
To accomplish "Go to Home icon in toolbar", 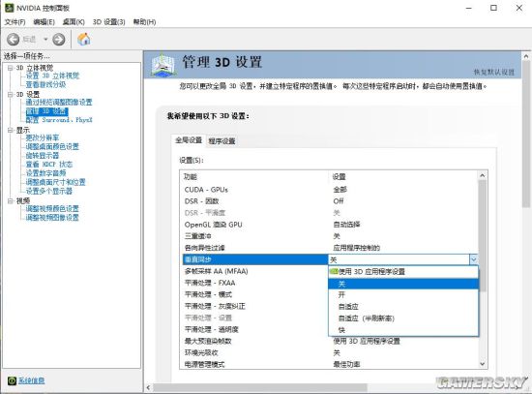I will click(84, 39).
